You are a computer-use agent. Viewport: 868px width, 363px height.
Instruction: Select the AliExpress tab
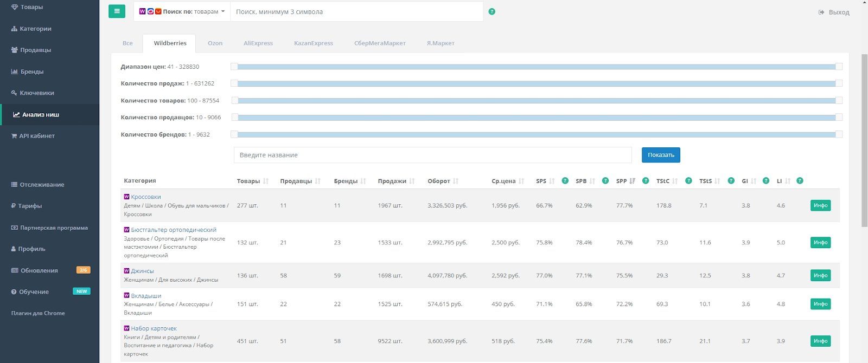click(x=258, y=43)
